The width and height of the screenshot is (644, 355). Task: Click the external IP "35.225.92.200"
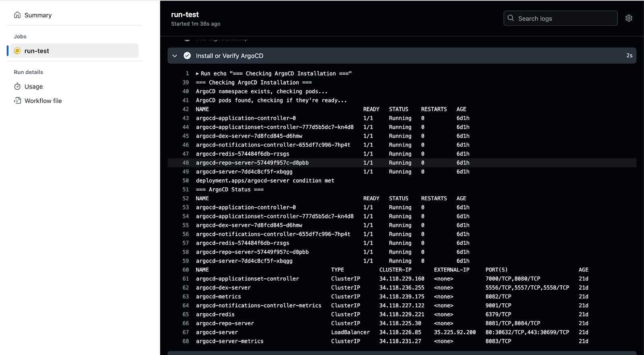pyautogui.click(x=455, y=332)
